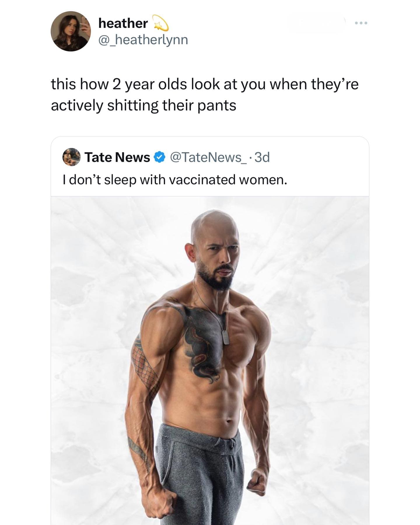Click the 'this how 2 year olds' tweet text
Screen dimensions: 420x525
(x=204, y=84)
